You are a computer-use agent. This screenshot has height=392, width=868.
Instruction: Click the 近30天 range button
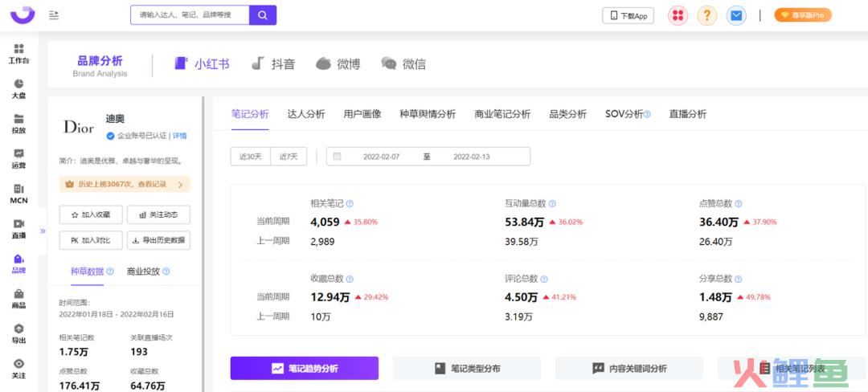pos(250,157)
